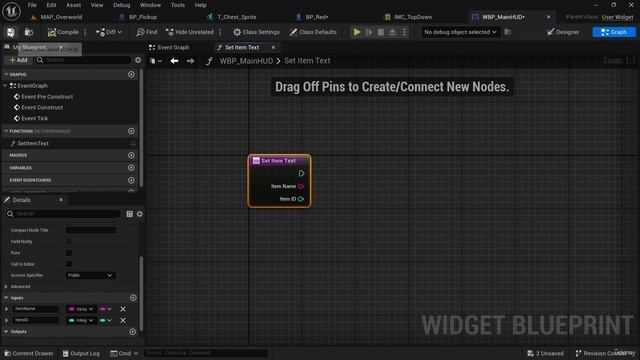Compile the widget blueprint

click(63, 32)
